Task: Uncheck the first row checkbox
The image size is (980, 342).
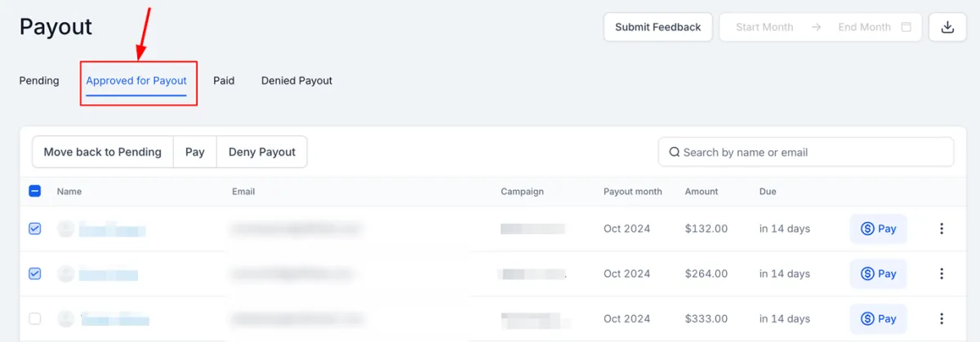Action: (x=35, y=229)
